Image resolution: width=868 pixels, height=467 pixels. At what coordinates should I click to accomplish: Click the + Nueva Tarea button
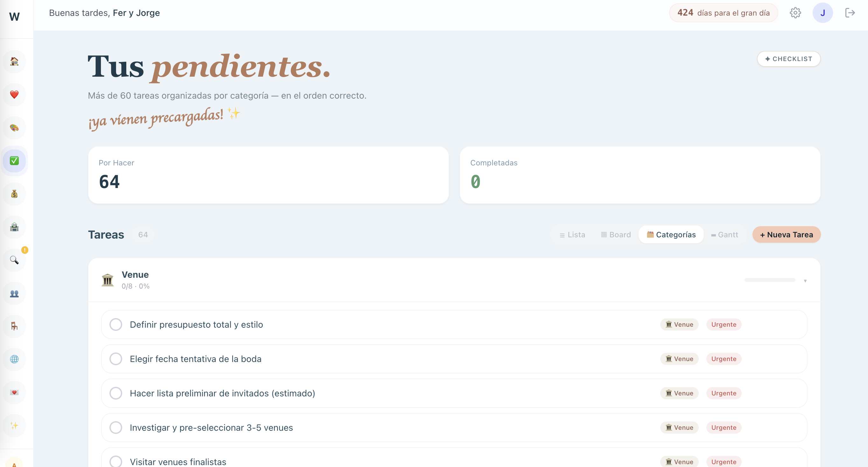(787, 234)
